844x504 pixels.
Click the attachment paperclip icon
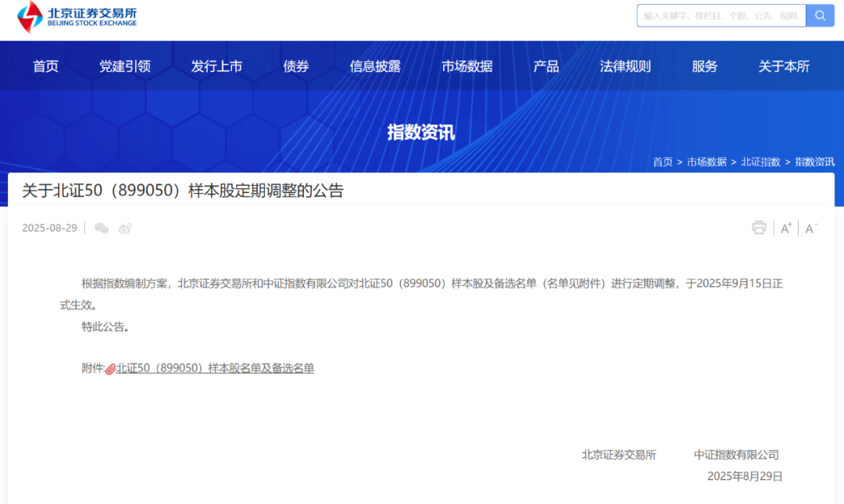[112, 367]
